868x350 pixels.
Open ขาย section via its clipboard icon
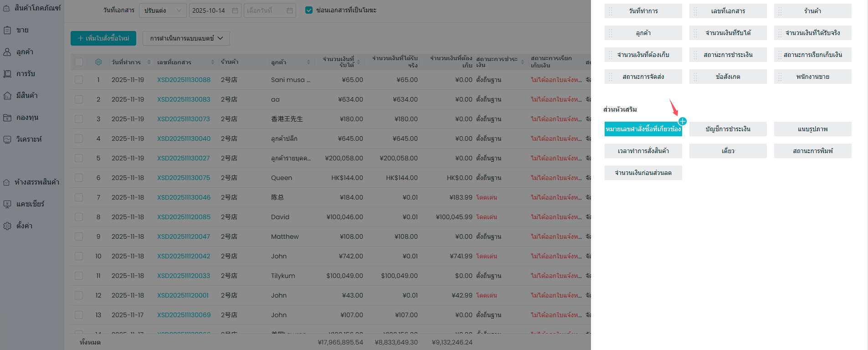7,30
